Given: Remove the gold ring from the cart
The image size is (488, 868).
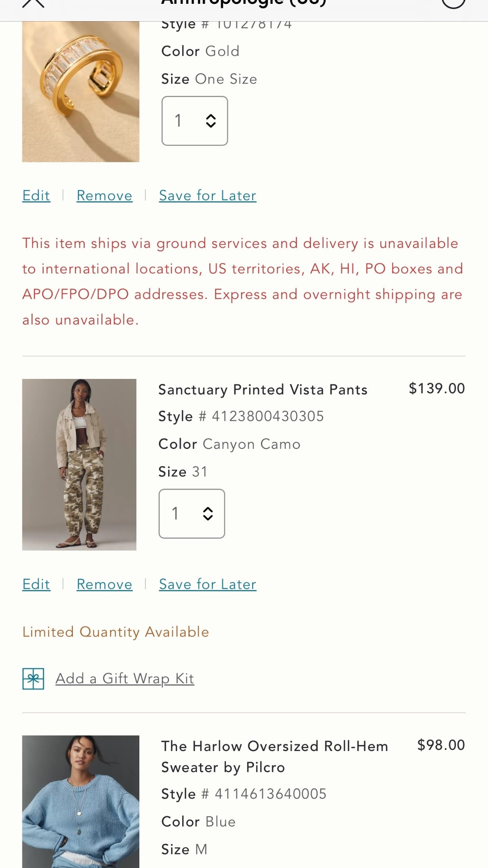Looking at the screenshot, I should (104, 195).
